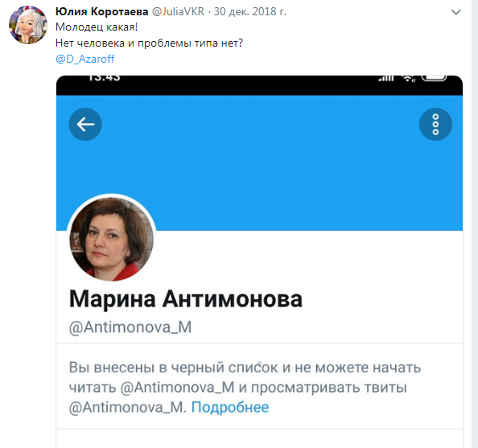Open the Юлия Коротаева profile name link

(102, 11)
